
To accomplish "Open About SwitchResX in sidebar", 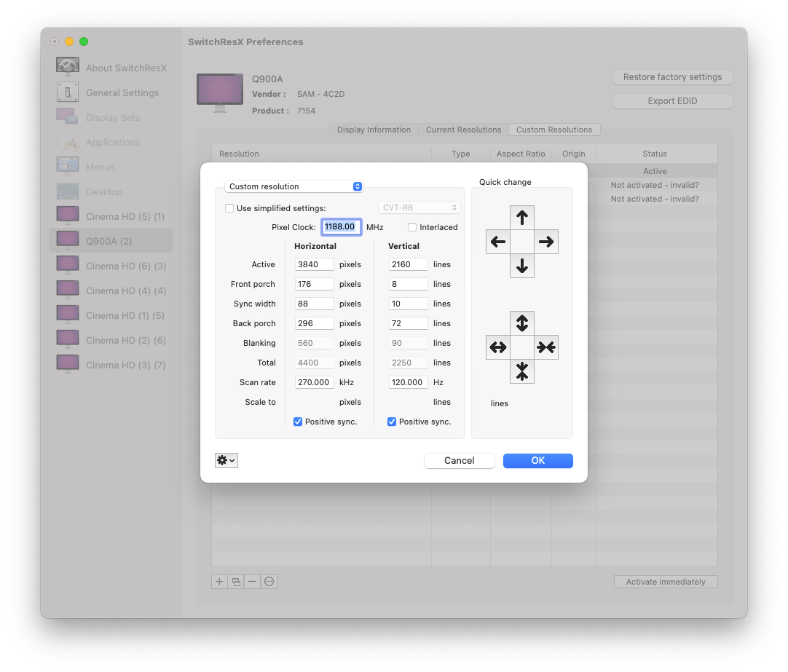I will pos(111,68).
